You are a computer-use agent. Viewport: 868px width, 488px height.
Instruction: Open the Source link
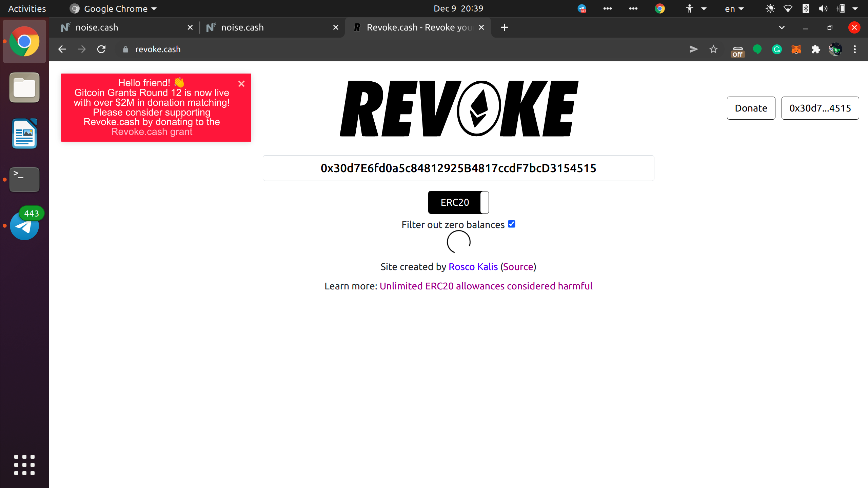click(x=518, y=267)
